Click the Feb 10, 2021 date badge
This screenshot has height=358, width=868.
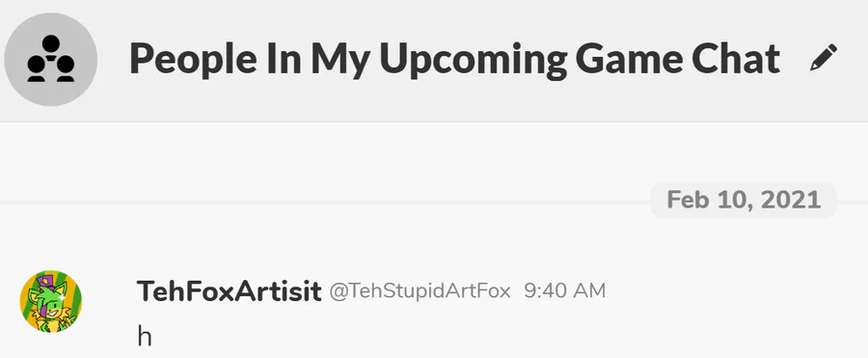tap(744, 200)
